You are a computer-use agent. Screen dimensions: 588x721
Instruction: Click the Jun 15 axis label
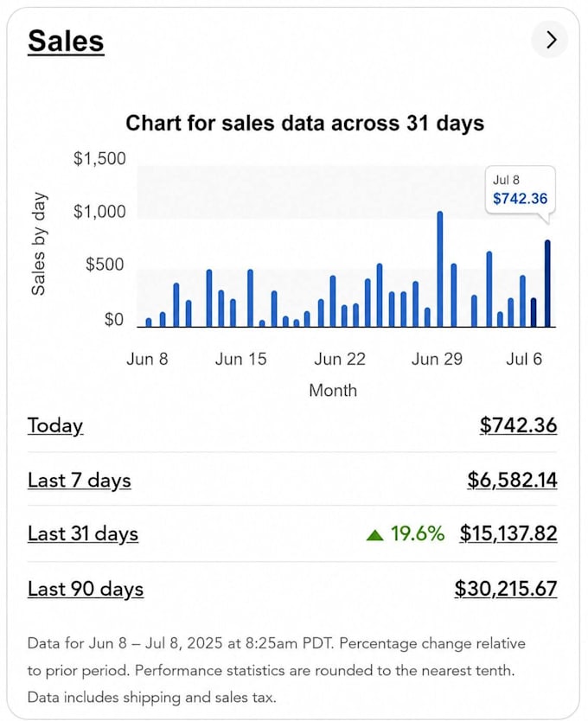click(x=240, y=359)
